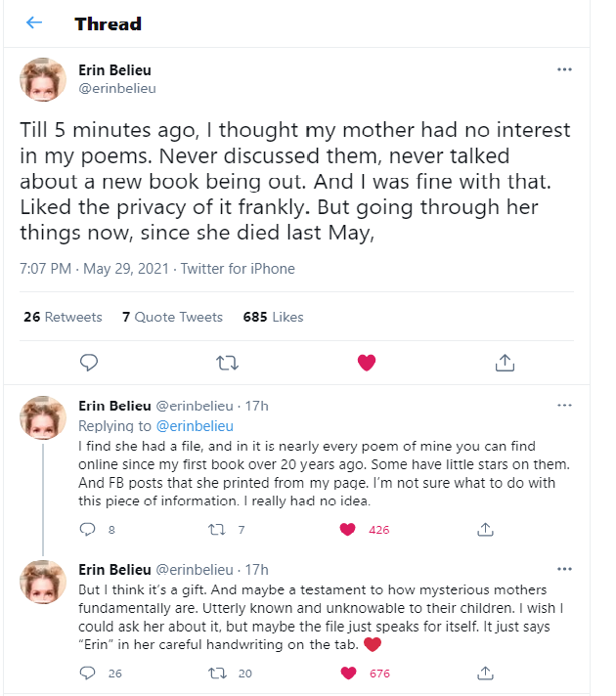Open more options on last reply tweet
This screenshot has height=696, width=616.
tap(564, 569)
